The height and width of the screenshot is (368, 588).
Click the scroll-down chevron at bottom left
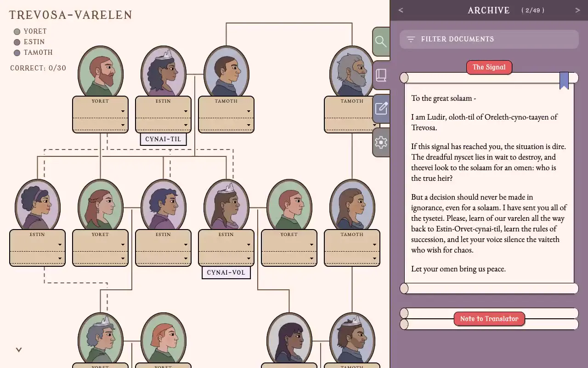(x=19, y=350)
